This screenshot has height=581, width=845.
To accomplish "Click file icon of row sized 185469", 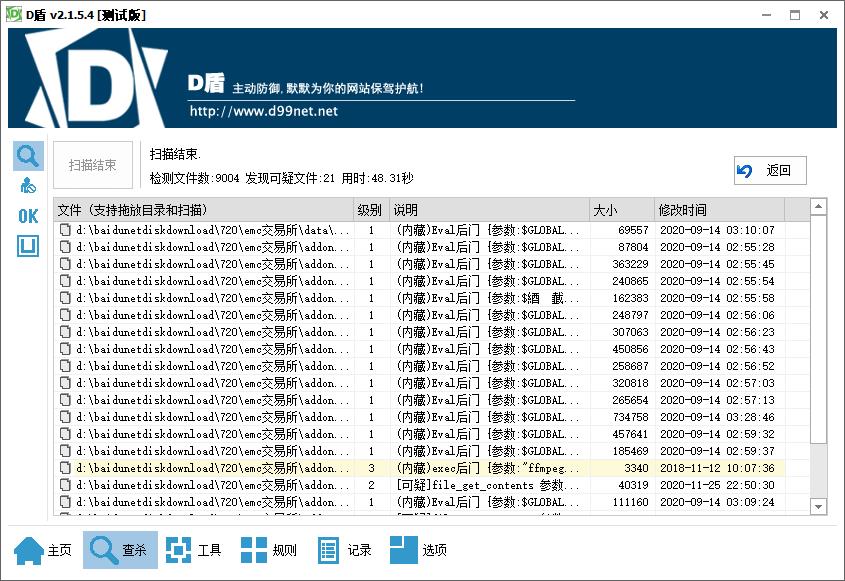I will click(x=65, y=451).
